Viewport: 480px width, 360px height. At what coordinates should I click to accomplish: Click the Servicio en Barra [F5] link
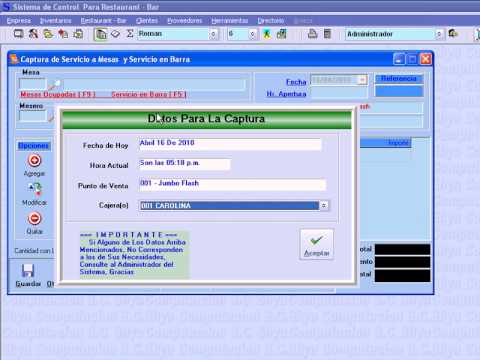coord(149,94)
